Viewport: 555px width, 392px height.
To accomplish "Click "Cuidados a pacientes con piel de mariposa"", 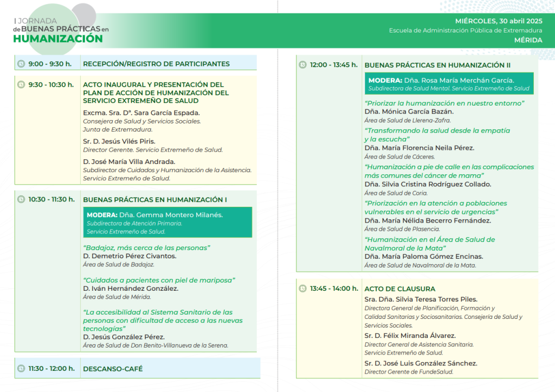I will 159,280.
